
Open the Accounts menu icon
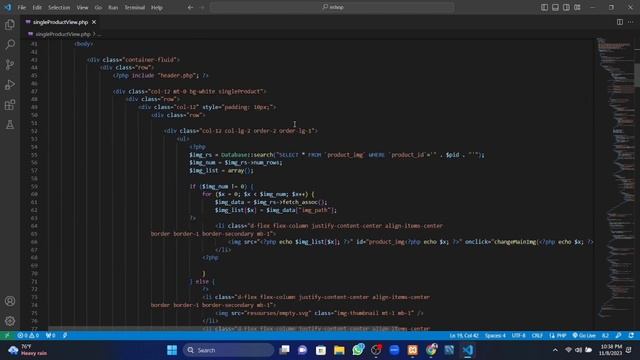(x=10, y=301)
